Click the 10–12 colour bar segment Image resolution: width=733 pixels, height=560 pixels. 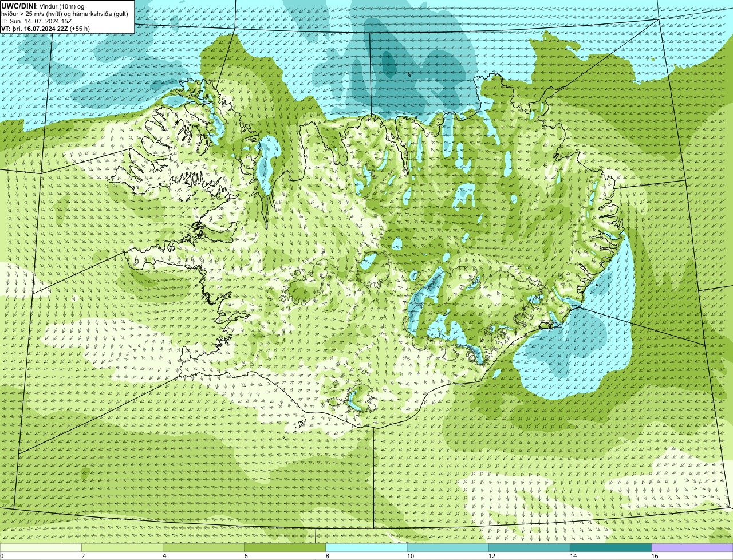coord(448,547)
